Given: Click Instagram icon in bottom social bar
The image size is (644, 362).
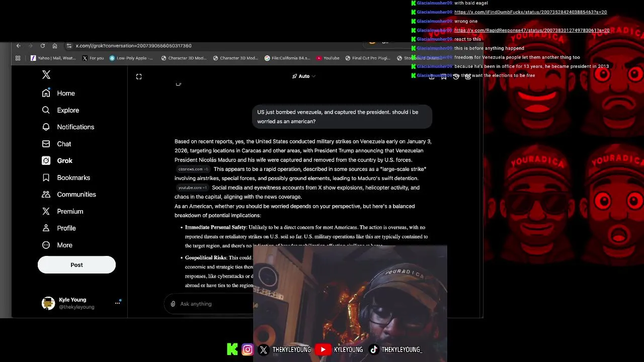Looking at the screenshot, I should point(248,349).
